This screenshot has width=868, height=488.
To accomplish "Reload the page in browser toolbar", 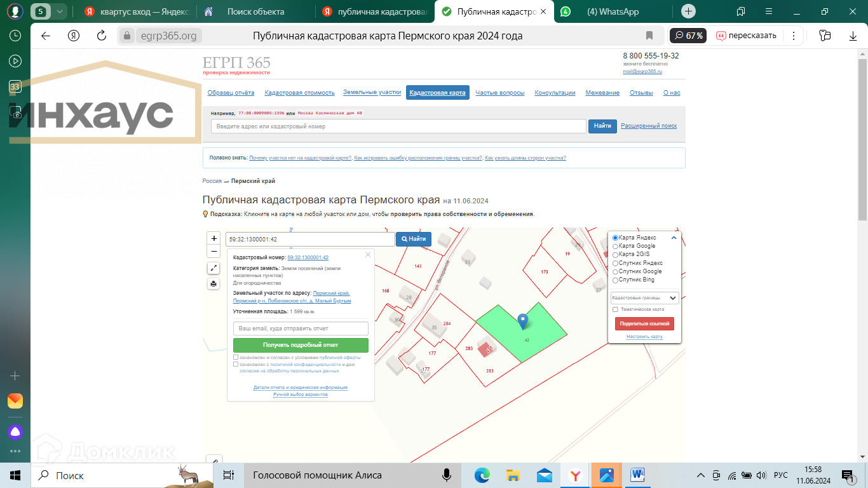I will click(102, 36).
